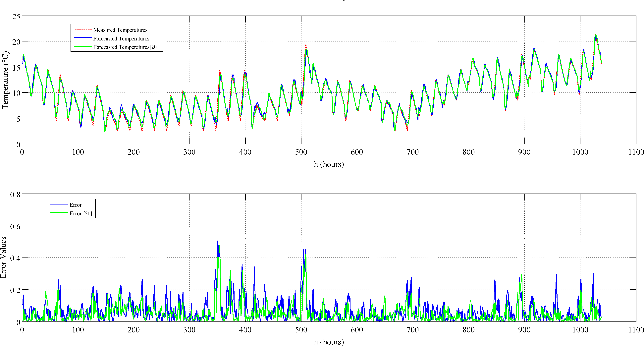Click the '25' y-axis tick label
Image resolution: width=644 pixels, height=346 pixels.
pyautogui.click(x=16, y=17)
